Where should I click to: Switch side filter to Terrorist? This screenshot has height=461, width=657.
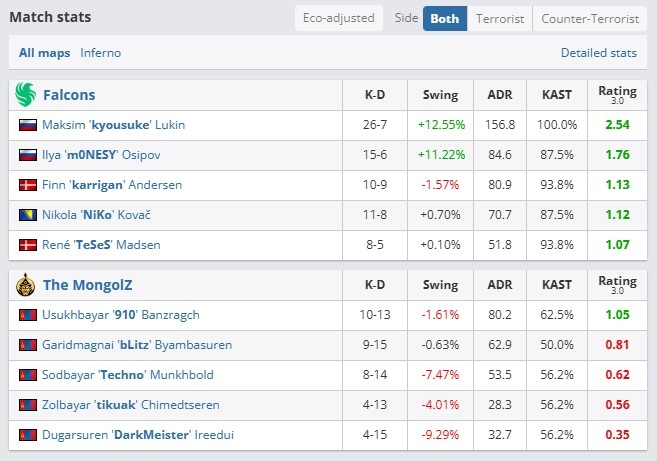point(499,18)
